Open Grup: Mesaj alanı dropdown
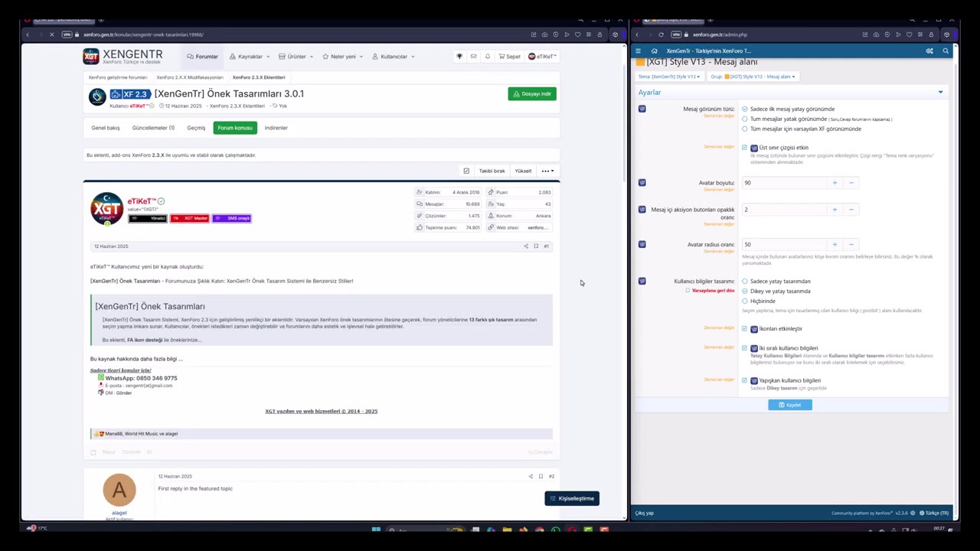 pos(753,77)
